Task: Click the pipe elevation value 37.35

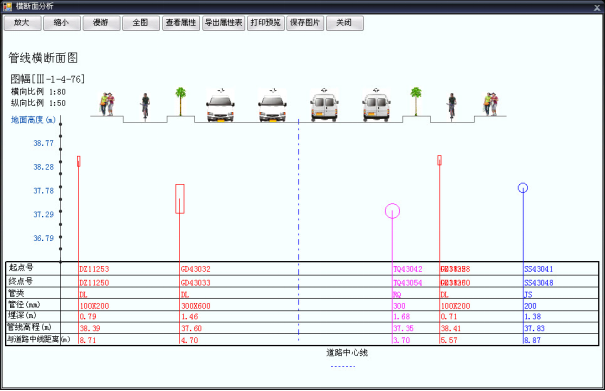Action: pyautogui.click(x=403, y=328)
